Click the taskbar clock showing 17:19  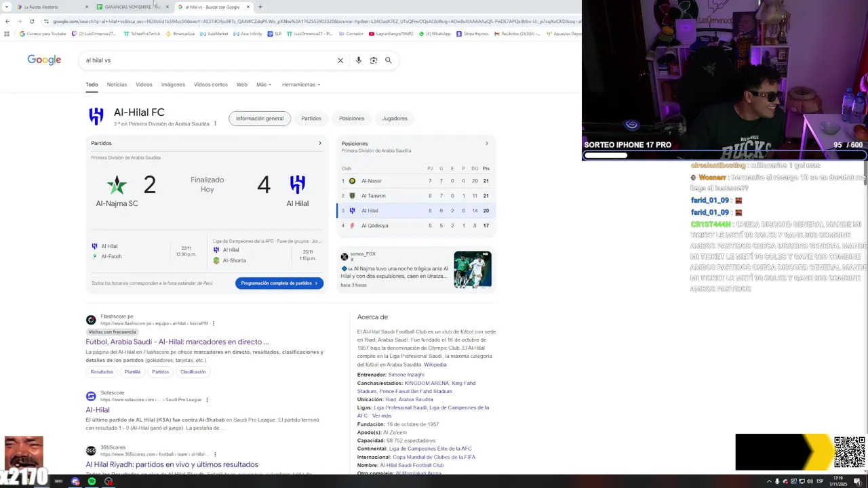[x=839, y=481]
